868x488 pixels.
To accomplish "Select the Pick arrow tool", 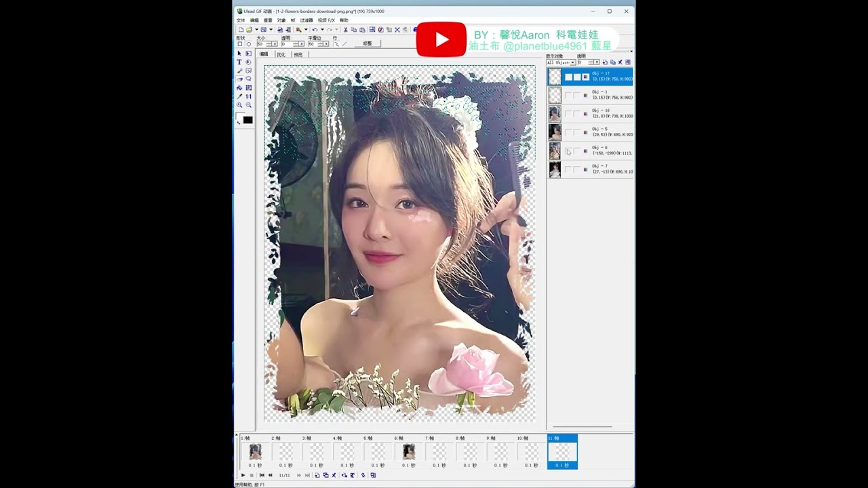I will coord(239,54).
